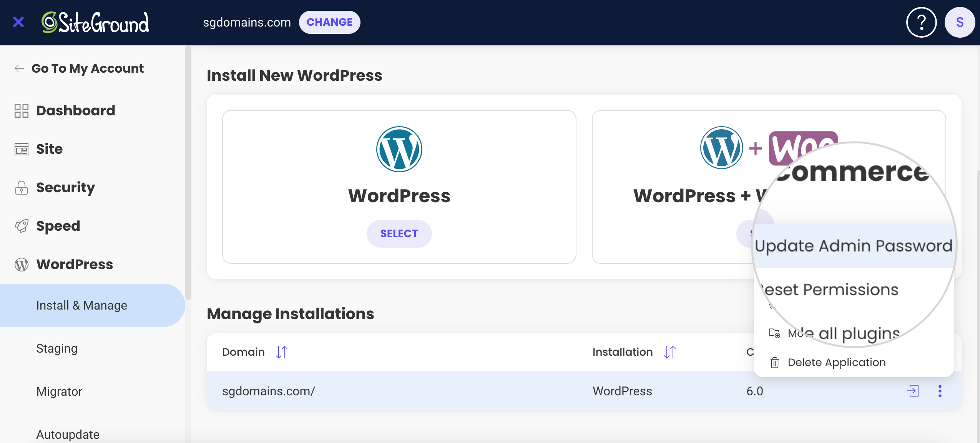Click the sgdomains.com header domain text

tap(247, 22)
